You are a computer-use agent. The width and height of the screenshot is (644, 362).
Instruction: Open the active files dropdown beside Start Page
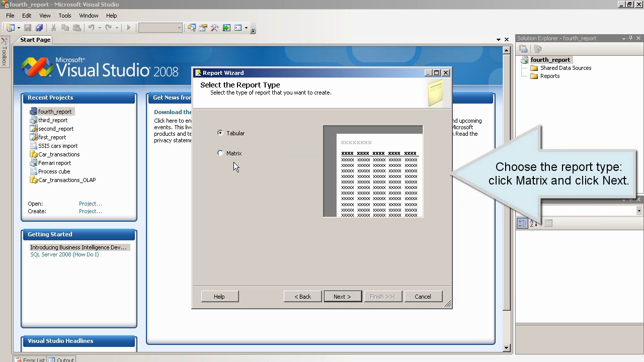point(498,40)
